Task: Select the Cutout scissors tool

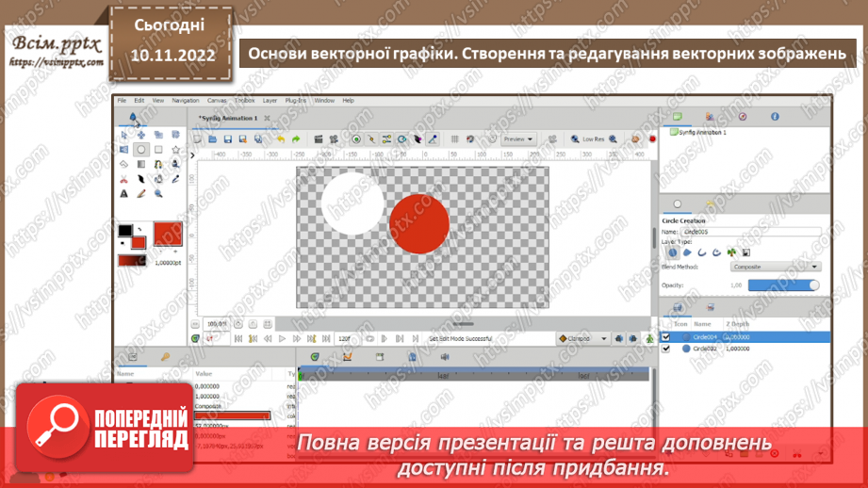Action: pos(124,179)
